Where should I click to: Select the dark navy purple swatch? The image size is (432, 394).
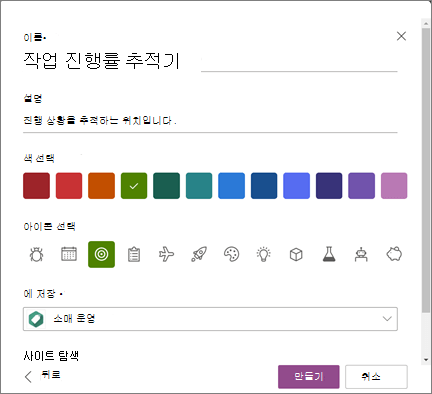click(329, 186)
